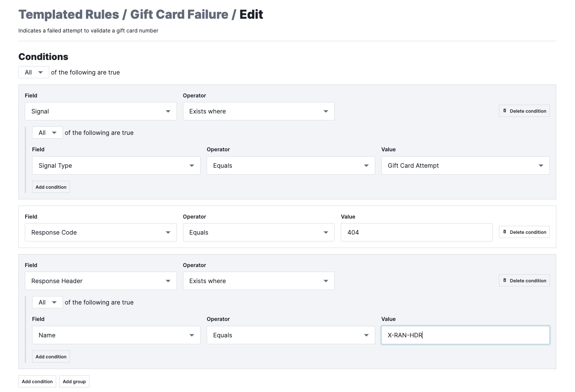Open the top-level All conditions dropdown
The image size is (575, 392).
tap(34, 72)
